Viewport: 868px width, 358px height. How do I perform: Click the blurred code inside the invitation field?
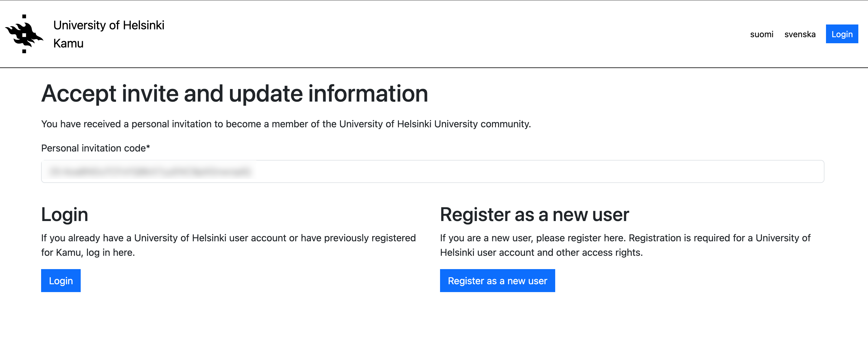pos(150,171)
